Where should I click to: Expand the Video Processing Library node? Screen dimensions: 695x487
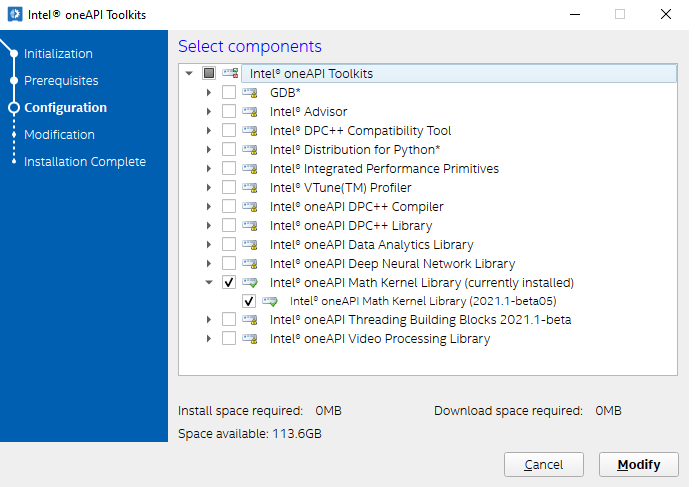pos(209,339)
